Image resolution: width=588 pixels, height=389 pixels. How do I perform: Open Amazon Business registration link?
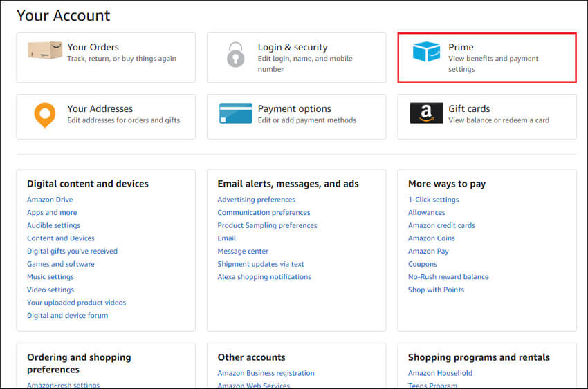pos(266,373)
